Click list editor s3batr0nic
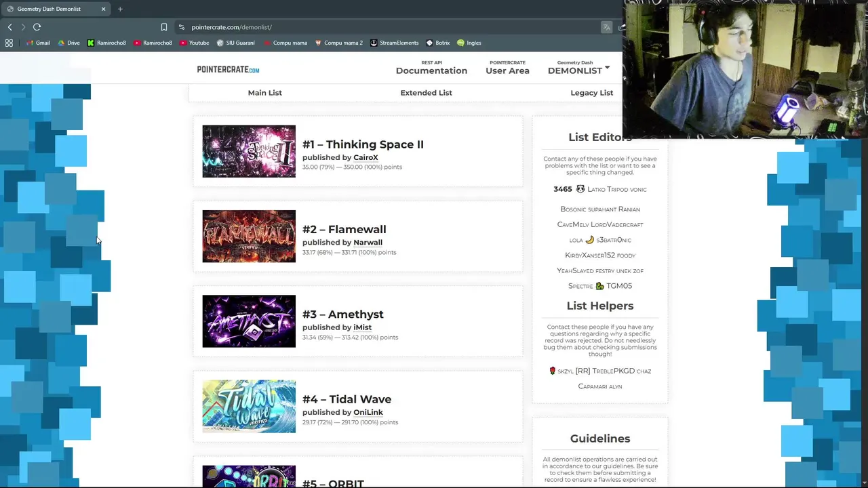Image resolution: width=868 pixels, height=488 pixels. (x=614, y=240)
